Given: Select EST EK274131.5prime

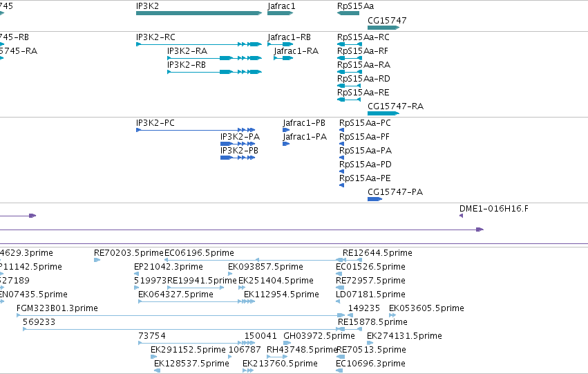Looking at the screenshot, I should [x=370, y=344].
